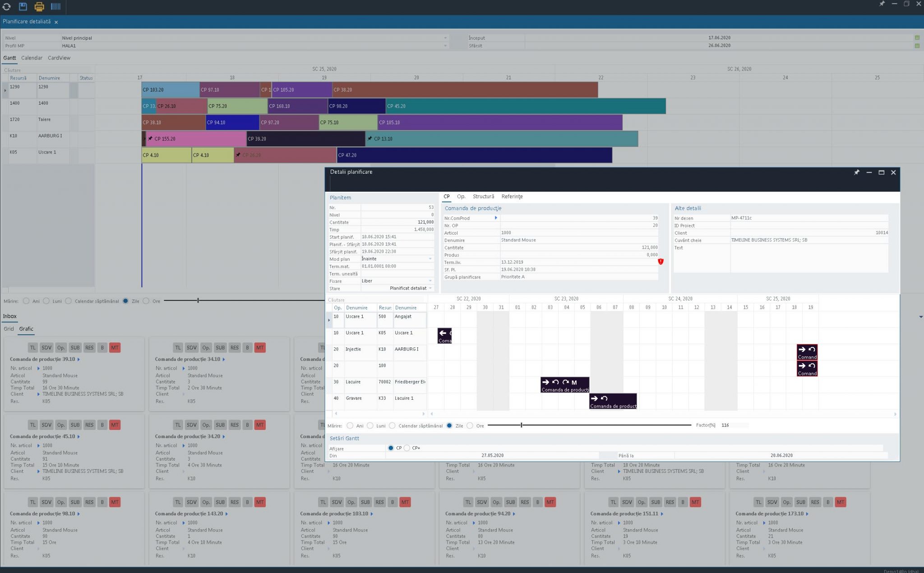Enable the Ore zoom option under the Gantt
This screenshot has height=573, width=924.
pos(146,301)
